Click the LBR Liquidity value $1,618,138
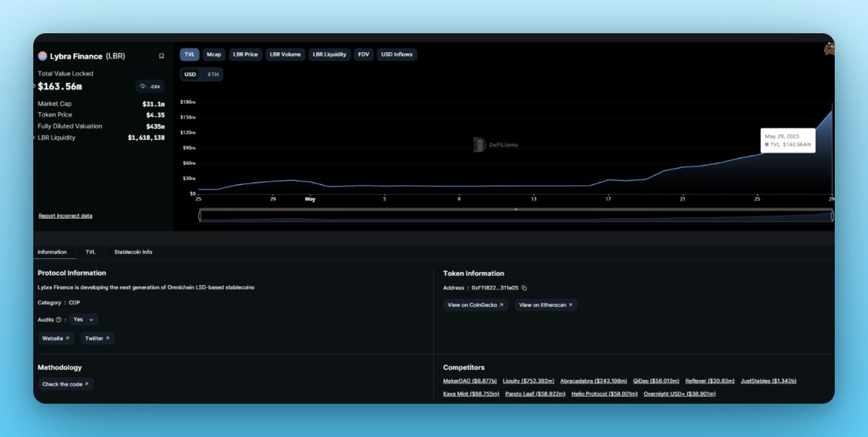Viewport: 868px width, 437px height. (x=146, y=137)
